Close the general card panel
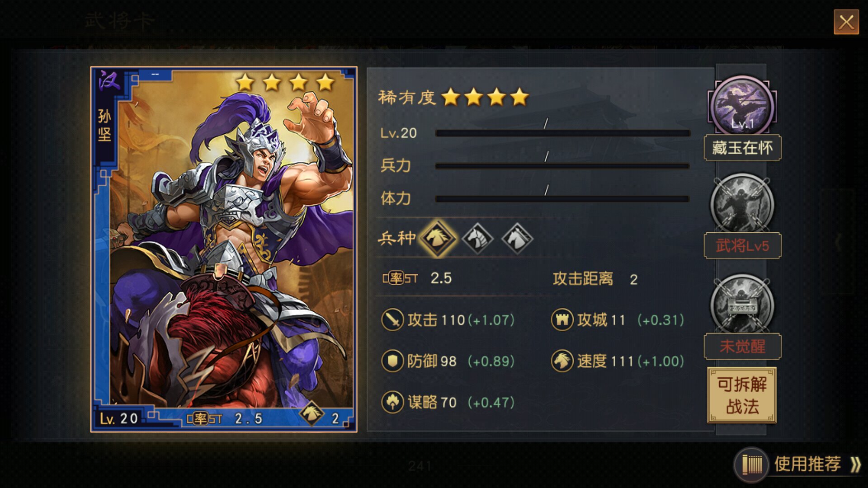 (x=846, y=22)
